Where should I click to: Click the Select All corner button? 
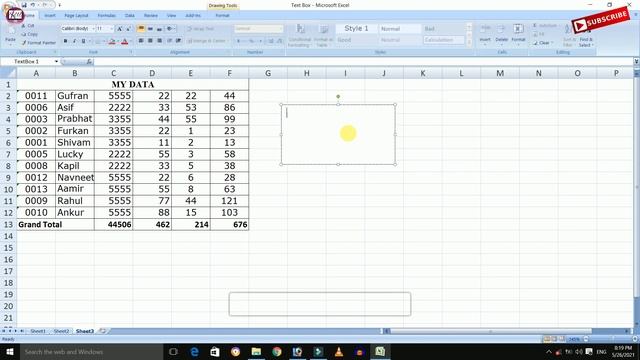[8, 73]
